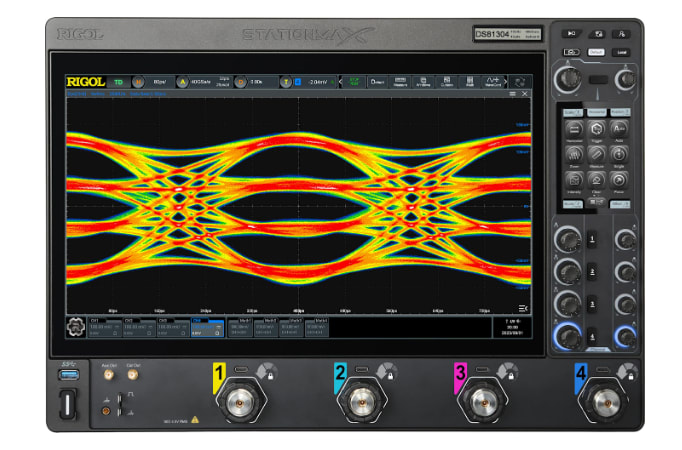The image size is (682, 450).
Task: Push the channel 4 button between knobs
Action: click(x=592, y=337)
